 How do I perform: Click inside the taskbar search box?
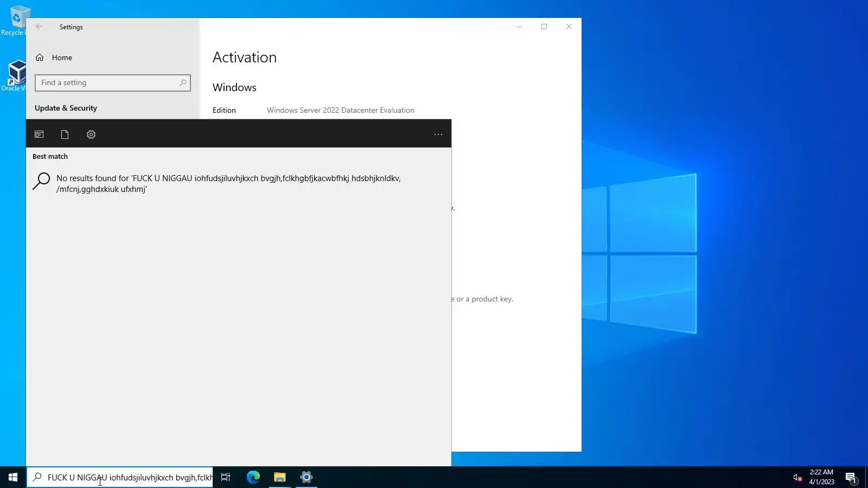click(120, 477)
